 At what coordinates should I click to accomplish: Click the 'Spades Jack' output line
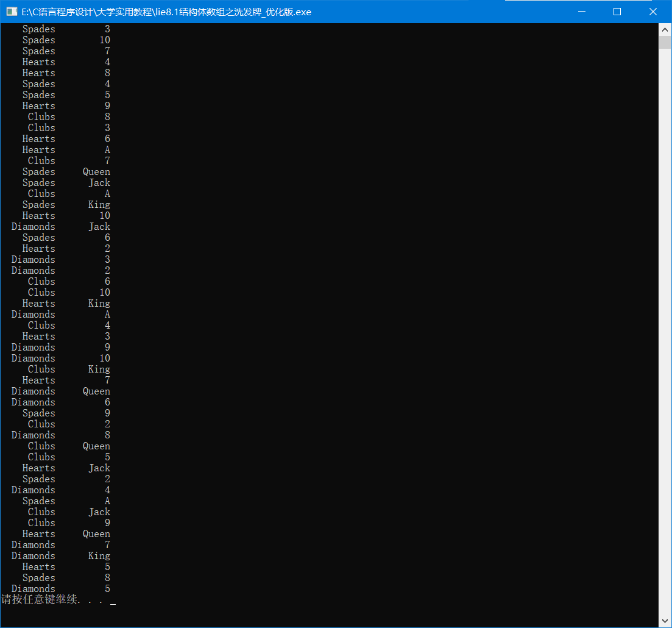[x=66, y=183]
